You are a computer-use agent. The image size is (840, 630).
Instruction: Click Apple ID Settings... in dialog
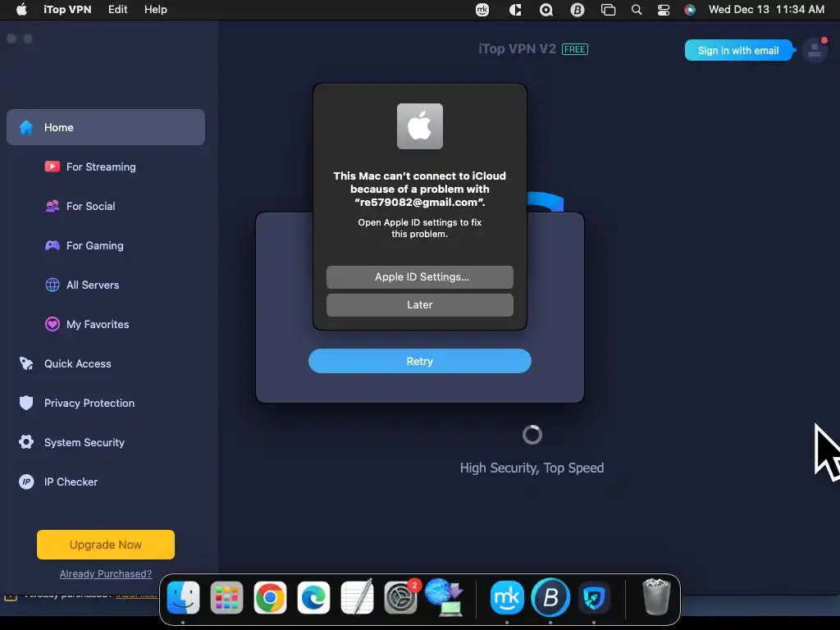[x=420, y=277]
